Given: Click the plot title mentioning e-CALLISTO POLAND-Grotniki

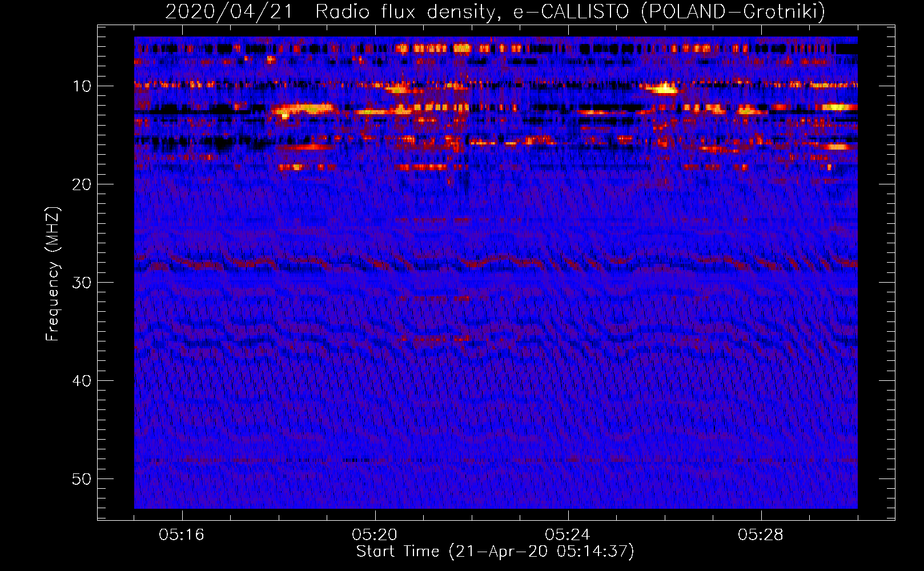Looking at the screenshot, I should click(495, 11).
